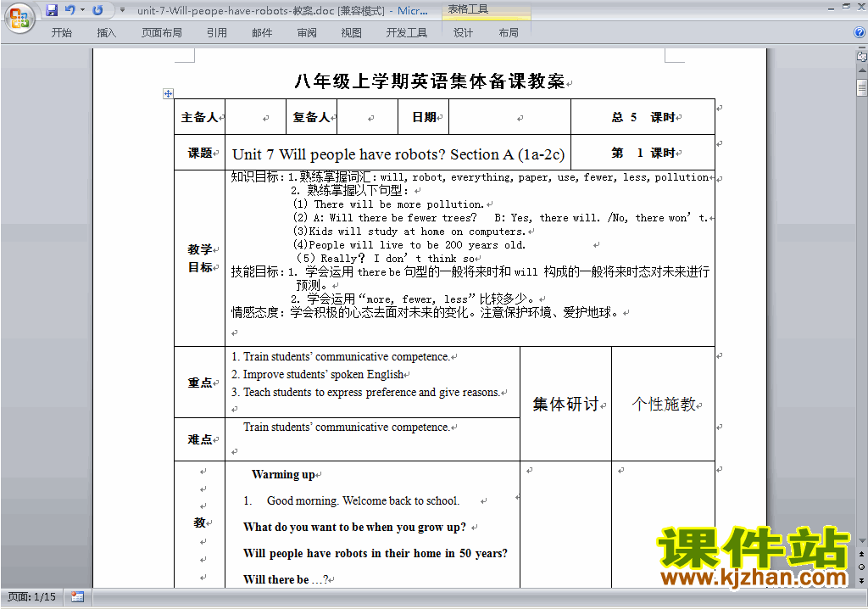Click the macro recording icon in status bar

(x=77, y=597)
